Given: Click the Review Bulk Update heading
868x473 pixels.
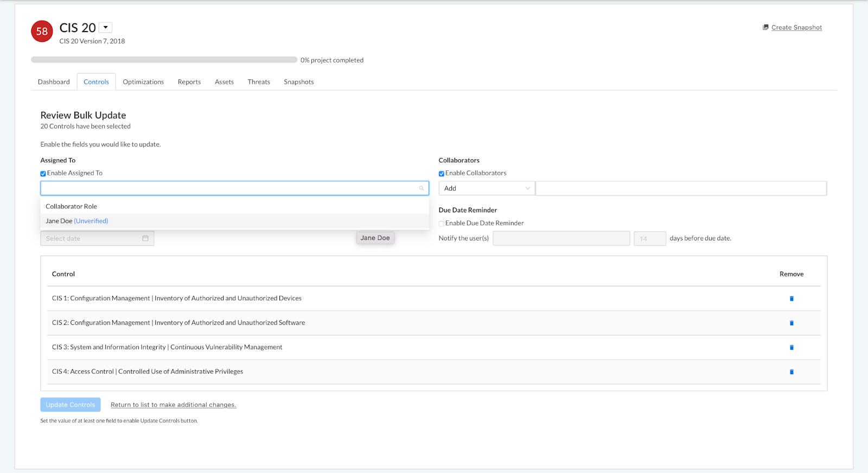Looking at the screenshot, I should click(83, 115).
